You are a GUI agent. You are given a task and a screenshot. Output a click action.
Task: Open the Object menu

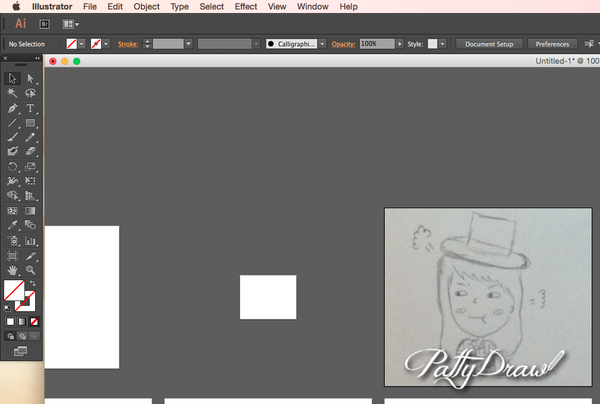[146, 7]
